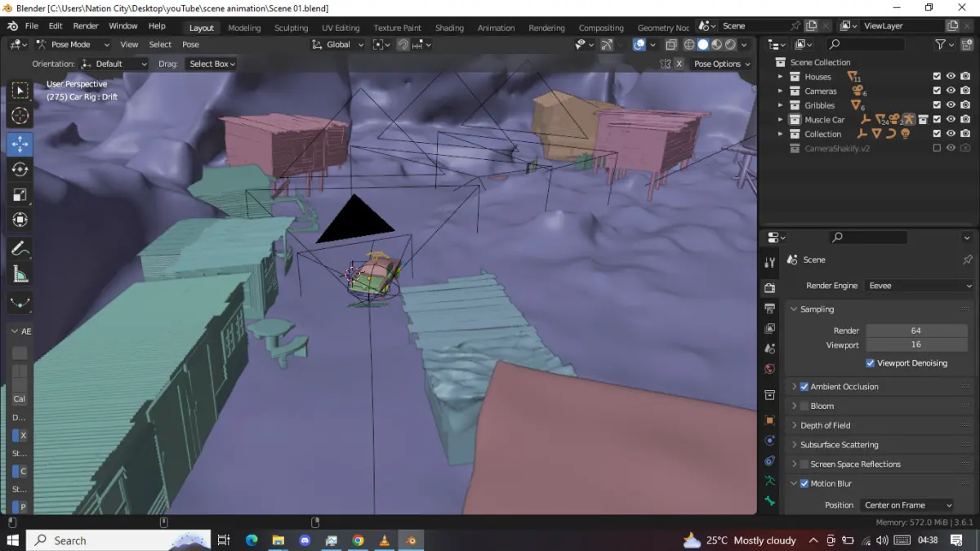Uncheck the Houses collection exclude checkbox

coord(937,77)
